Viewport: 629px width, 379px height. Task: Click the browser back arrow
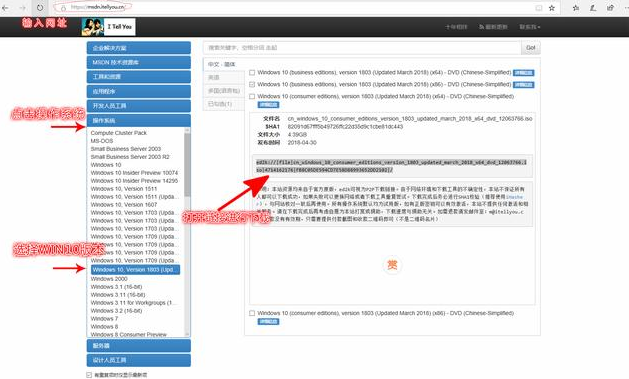tap(5, 8)
